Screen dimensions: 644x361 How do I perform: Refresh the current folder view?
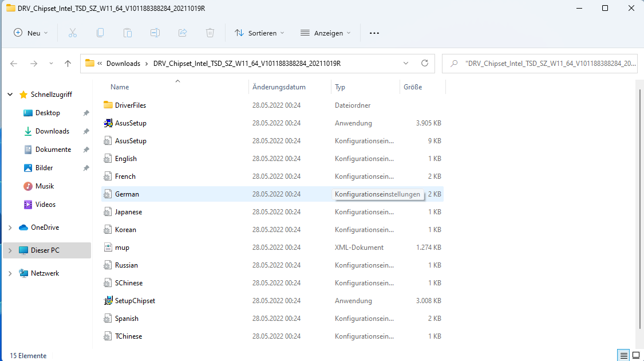(x=425, y=64)
